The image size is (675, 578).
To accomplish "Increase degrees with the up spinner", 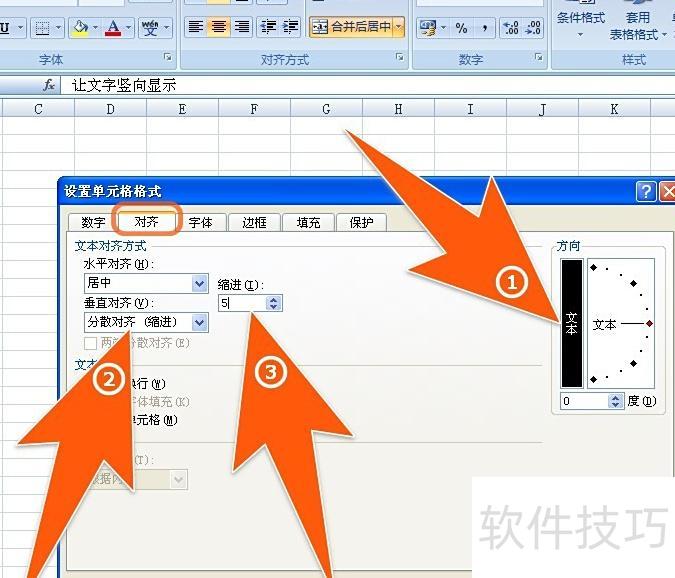I will [616, 397].
